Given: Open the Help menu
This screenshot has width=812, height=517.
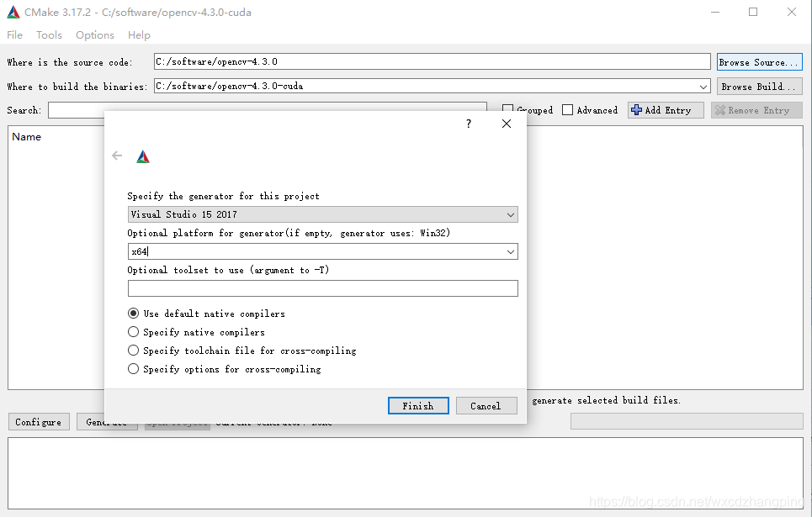Looking at the screenshot, I should coord(139,35).
